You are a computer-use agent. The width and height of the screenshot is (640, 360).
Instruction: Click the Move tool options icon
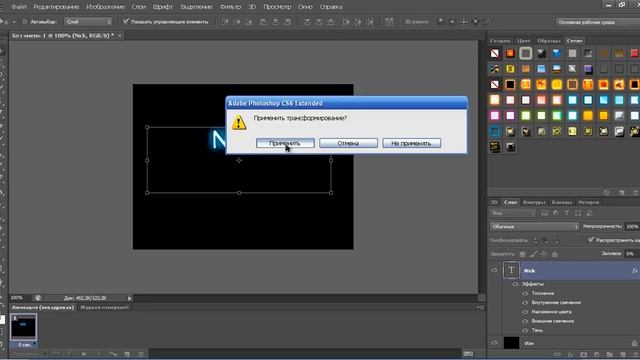click(x=5, y=22)
